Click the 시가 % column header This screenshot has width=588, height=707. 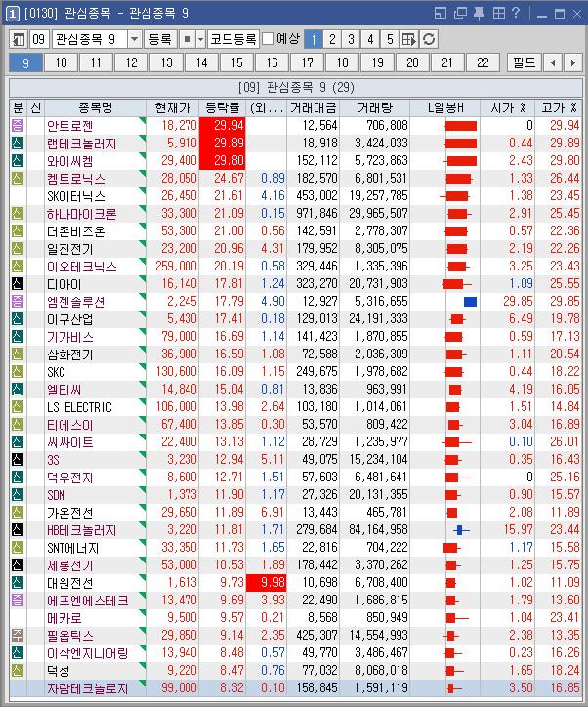(x=508, y=107)
